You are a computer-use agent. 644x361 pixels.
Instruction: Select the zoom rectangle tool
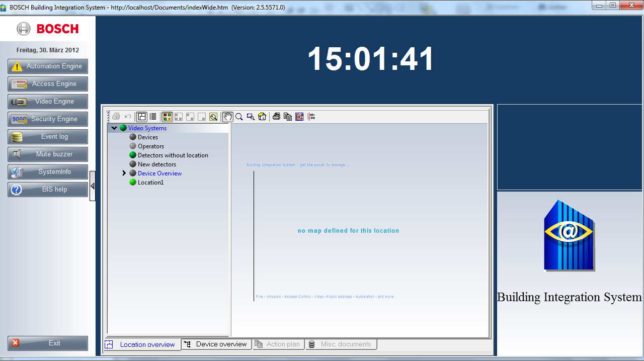point(251,117)
